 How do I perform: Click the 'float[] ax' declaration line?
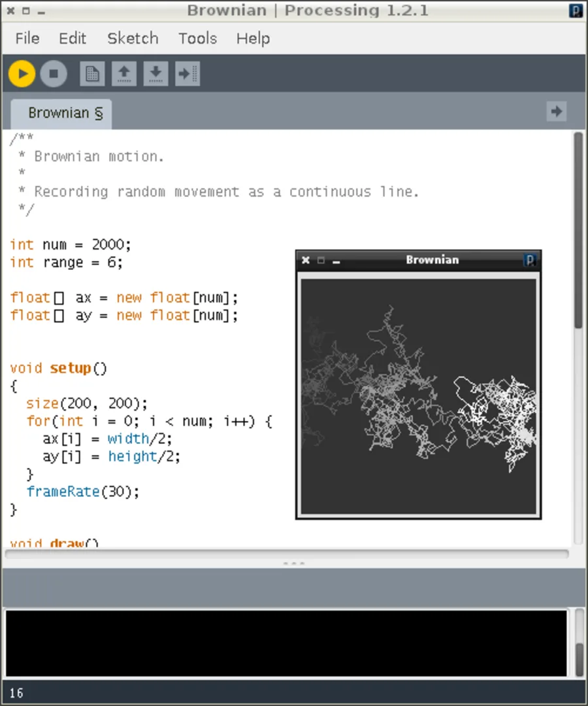click(x=123, y=297)
